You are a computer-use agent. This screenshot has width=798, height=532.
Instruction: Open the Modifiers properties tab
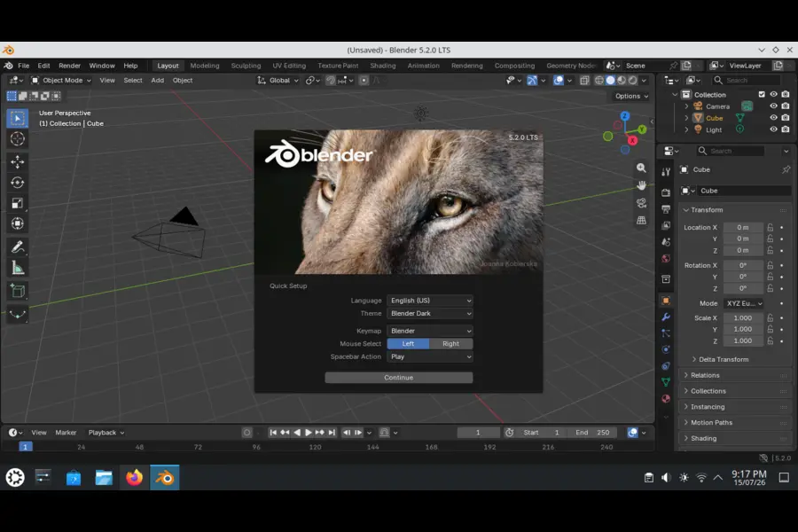click(666, 317)
